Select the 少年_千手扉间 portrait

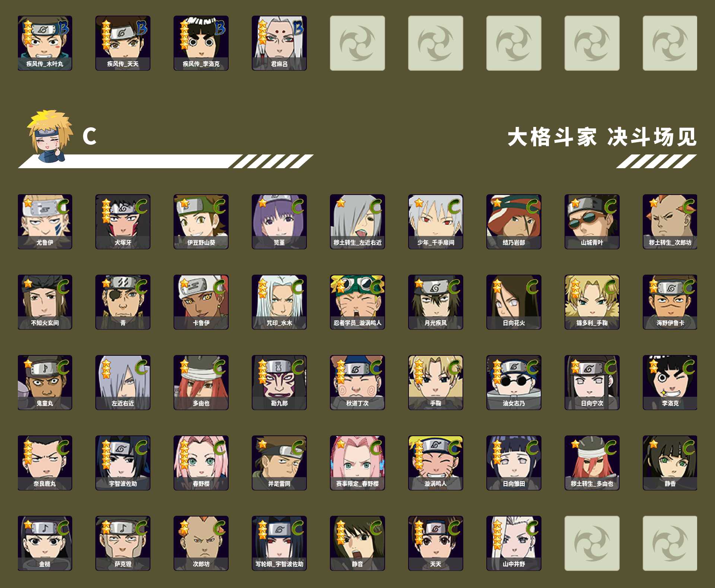(x=436, y=222)
